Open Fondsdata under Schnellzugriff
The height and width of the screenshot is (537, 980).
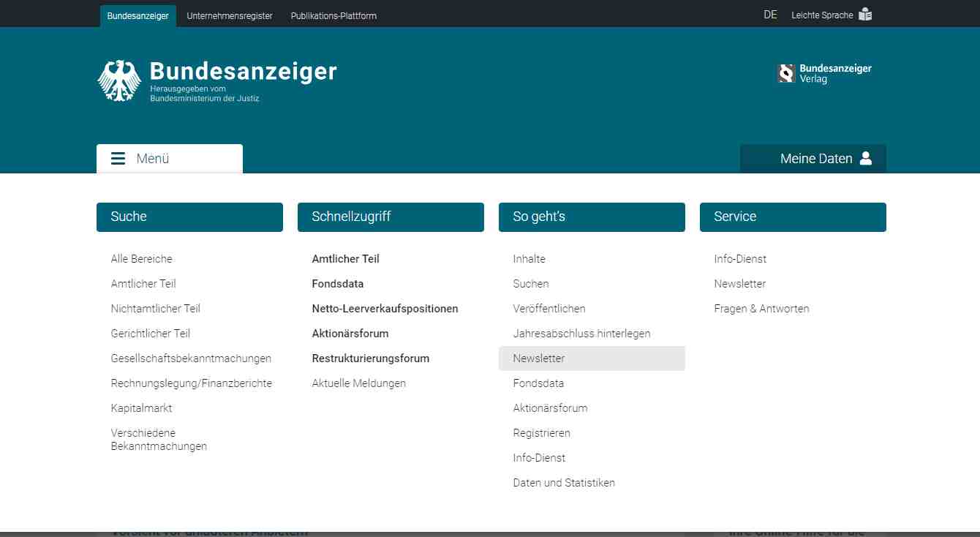tap(338, 284)
